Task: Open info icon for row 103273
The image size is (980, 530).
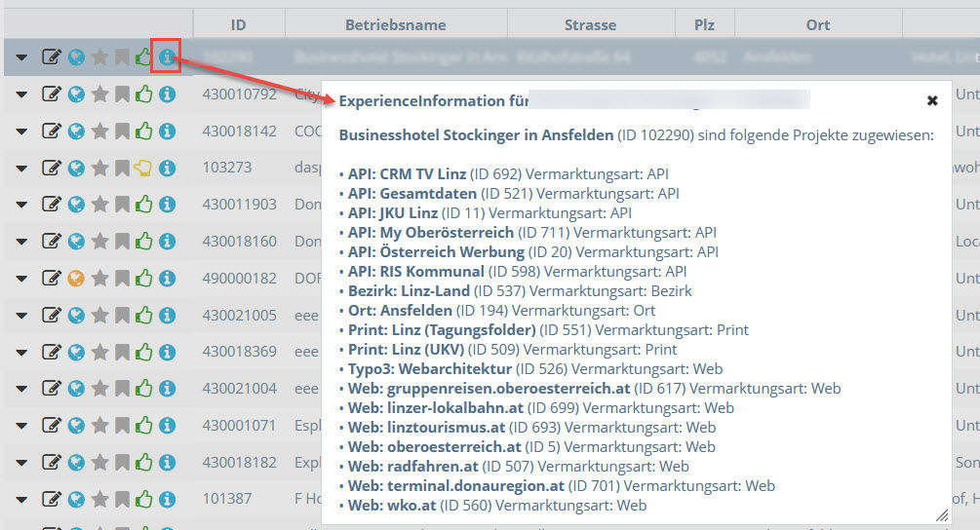Action: [x=167, y=168]
